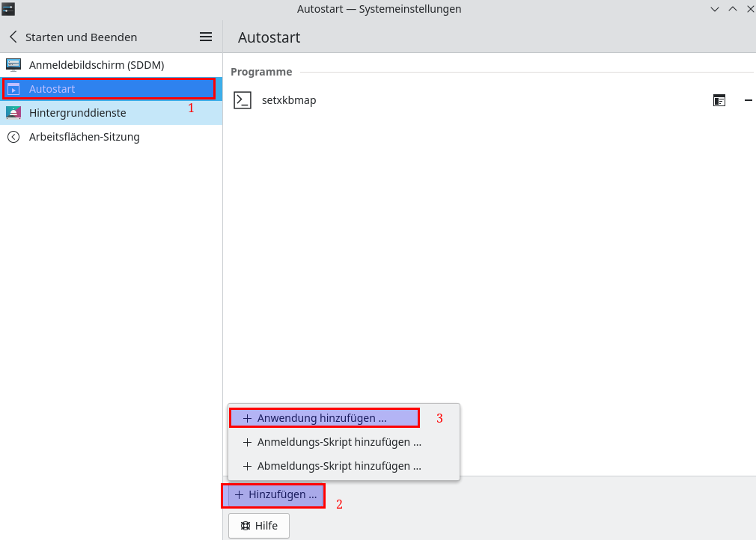Minimize the Systemeinstellungen window
The width and height of the screenshot is (756, 540).
[x=715, y=9]
